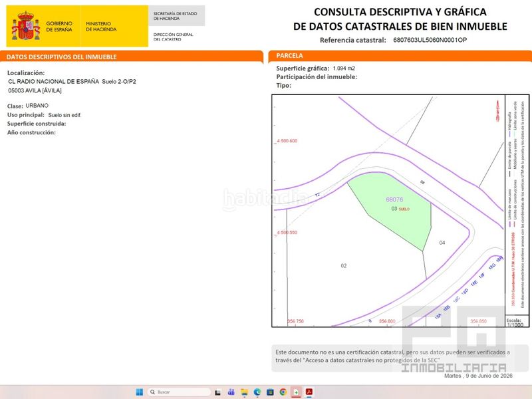Click the coordinate label 356.800
The image size is (532, 399).
pos(387,321)
